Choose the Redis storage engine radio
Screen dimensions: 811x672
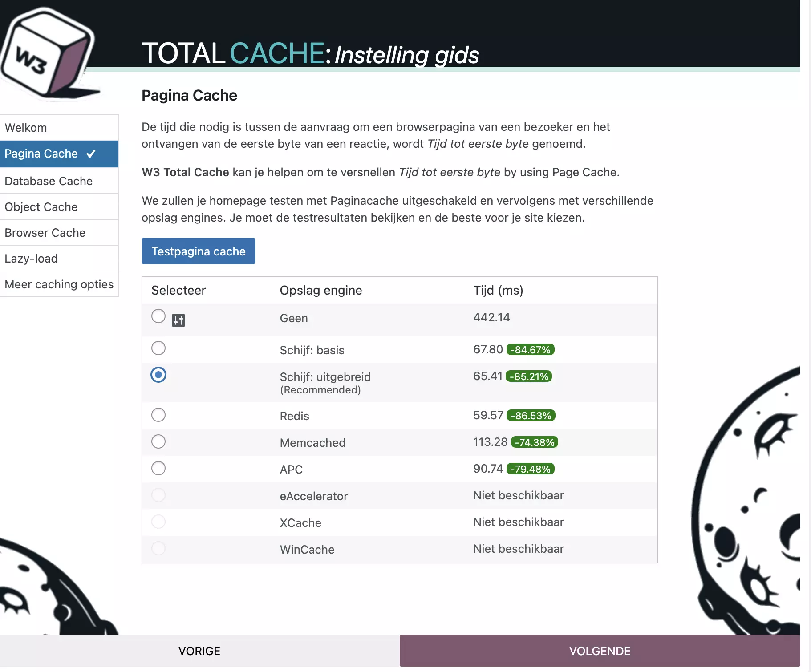tap(158, 415)
